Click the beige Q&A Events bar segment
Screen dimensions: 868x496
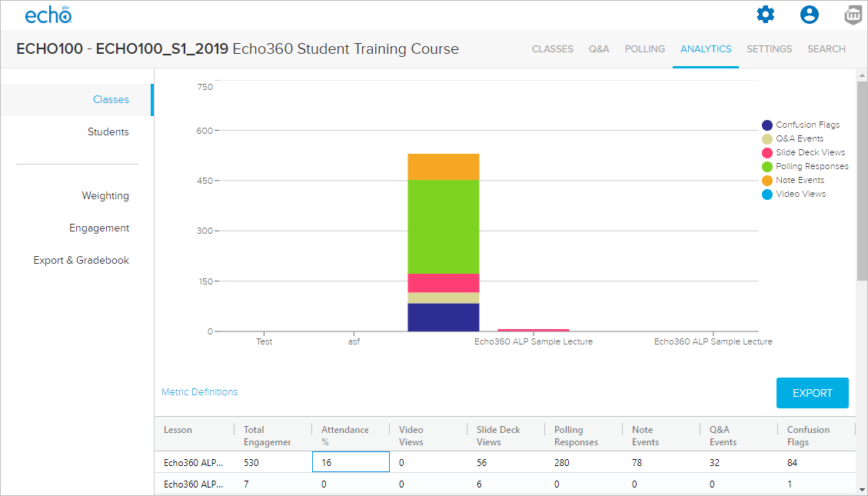pos(444,298)
